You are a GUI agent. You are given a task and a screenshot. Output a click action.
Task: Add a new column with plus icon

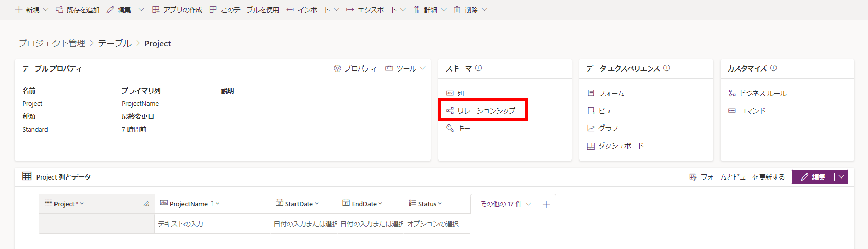pyautogui.click(x=546, y=204)
